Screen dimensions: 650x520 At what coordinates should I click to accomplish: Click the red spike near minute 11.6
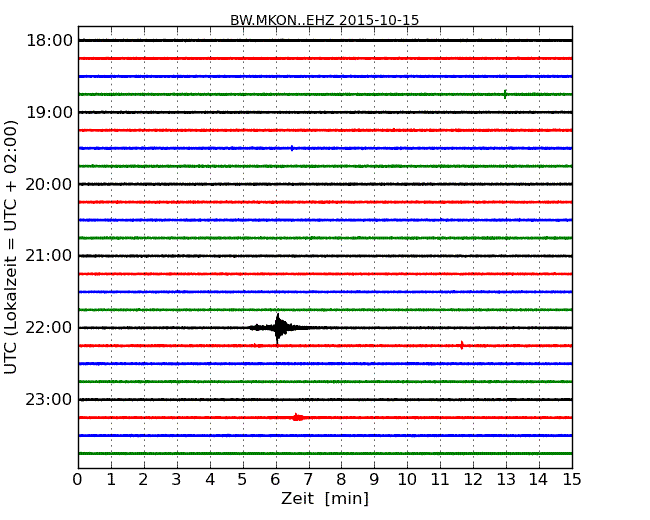point(462,345)
